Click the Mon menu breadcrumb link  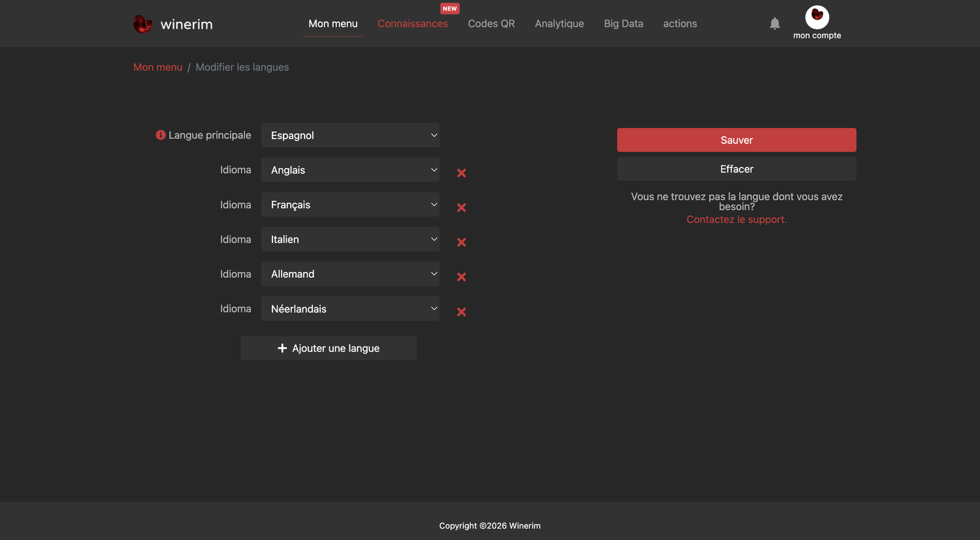point(158,67)
